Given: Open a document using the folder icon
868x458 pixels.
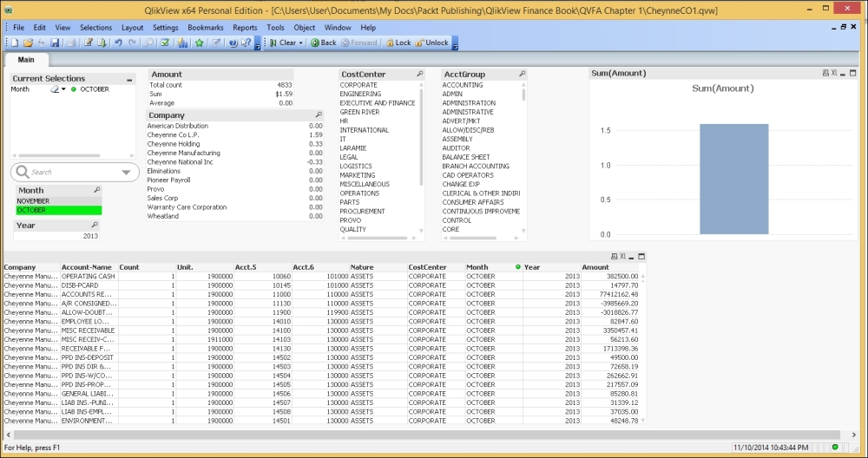Looking at the screenshot, I should (x=29, y=43).
